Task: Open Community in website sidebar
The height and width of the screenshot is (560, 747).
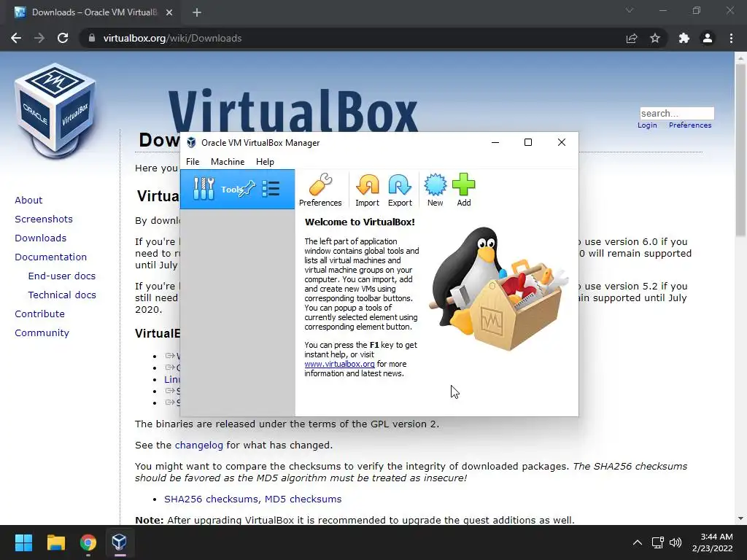Action: click(42, 333)
